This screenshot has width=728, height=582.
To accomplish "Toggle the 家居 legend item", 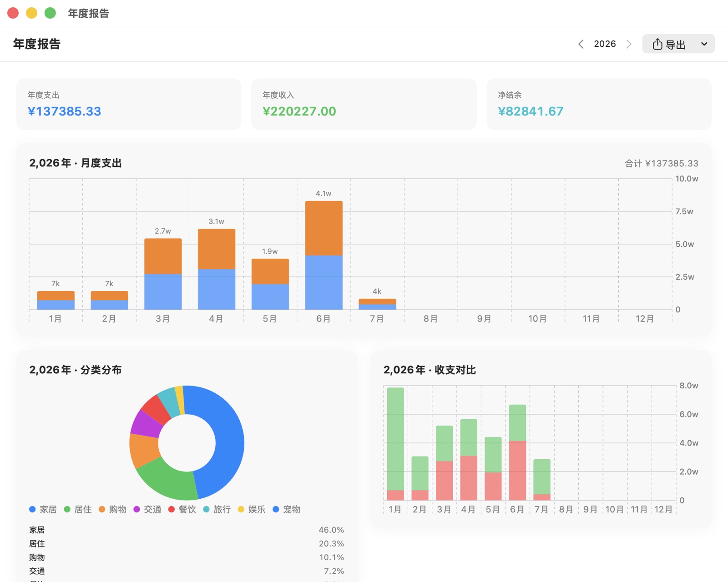I will (x=43, y=509).
